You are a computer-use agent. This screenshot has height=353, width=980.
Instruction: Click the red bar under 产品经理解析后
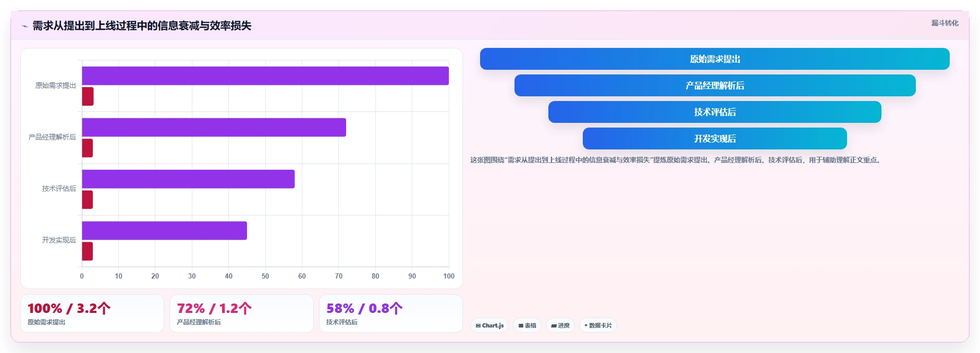[87, 148]
